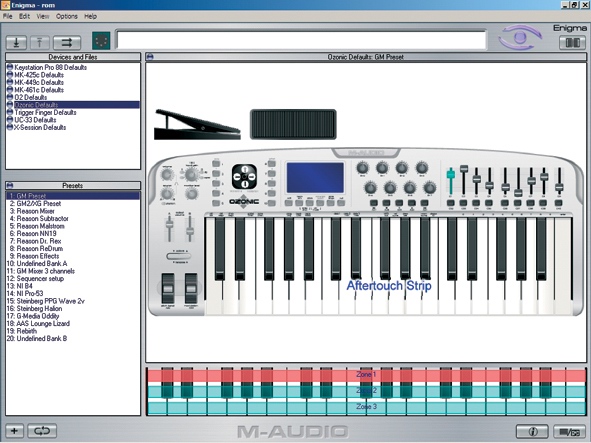Click the icon in Ozonic Defaults title bar
Screen dimensions: 591x443
150,57
